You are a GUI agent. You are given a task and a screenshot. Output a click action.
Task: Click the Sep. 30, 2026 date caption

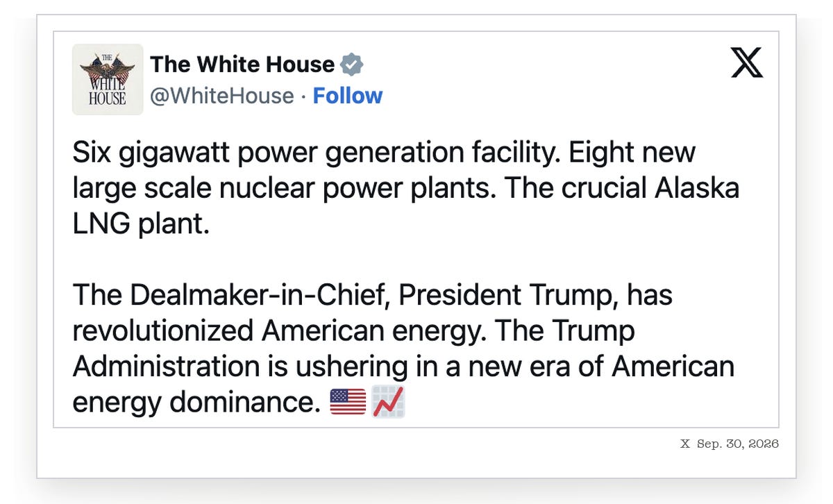click(738, 444)
